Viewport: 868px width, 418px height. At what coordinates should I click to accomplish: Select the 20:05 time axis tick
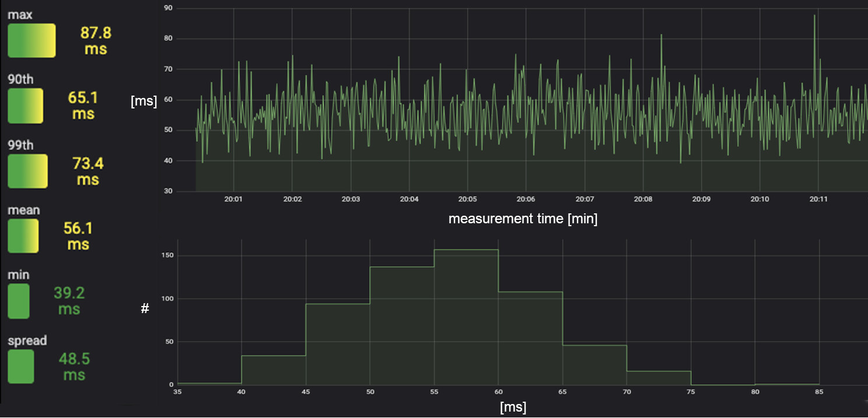coord(467,198)
